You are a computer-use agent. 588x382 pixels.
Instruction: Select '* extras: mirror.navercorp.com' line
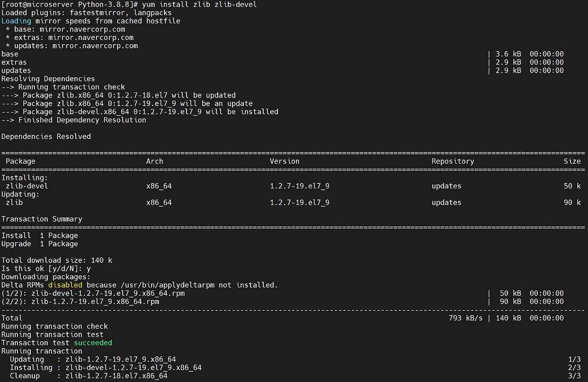pyautogui.click(x=69, y=38)
